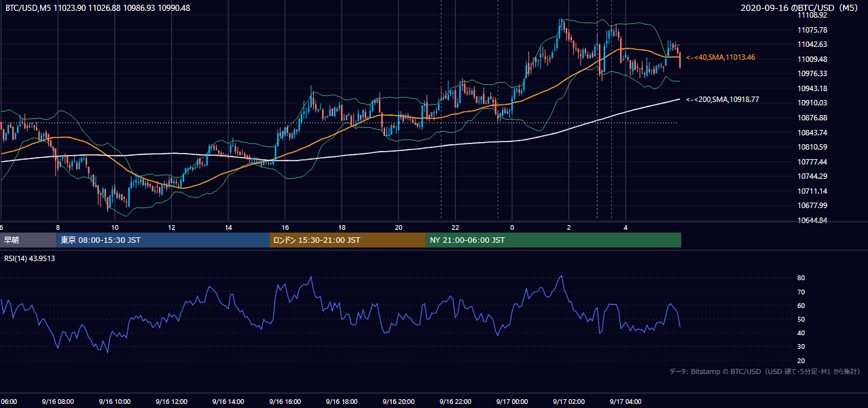Click hour tick 22 under price chart
The width and height of the screenshot is (868, 408).
(455, 227)
